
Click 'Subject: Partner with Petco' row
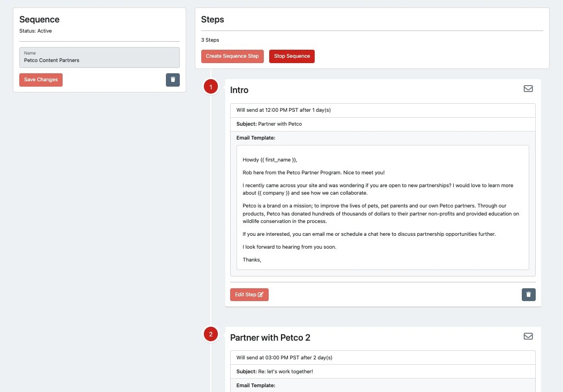click(383, 124)
